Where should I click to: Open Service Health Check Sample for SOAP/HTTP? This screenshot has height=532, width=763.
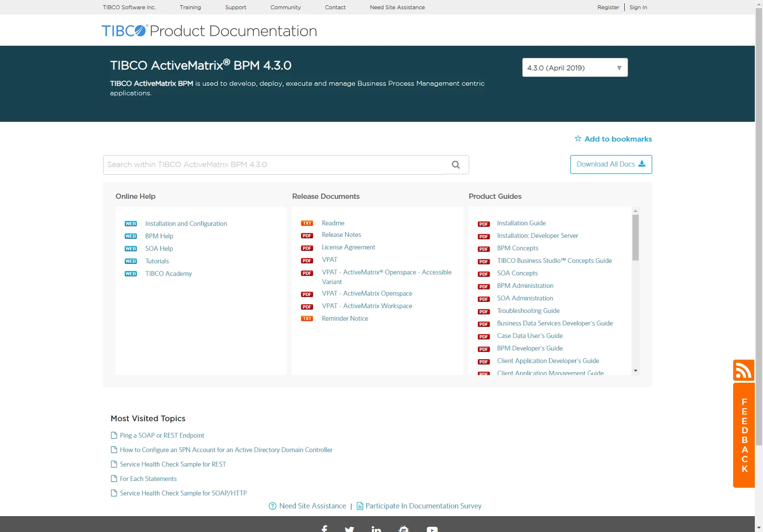184,493
